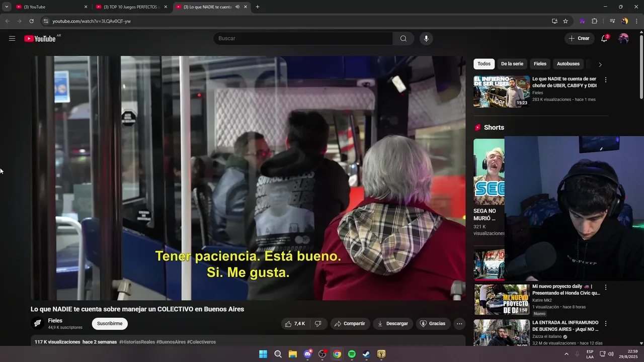This screenshot has width=644, height=362.
Task: Click the address bar URL
Action: point(92,21)
